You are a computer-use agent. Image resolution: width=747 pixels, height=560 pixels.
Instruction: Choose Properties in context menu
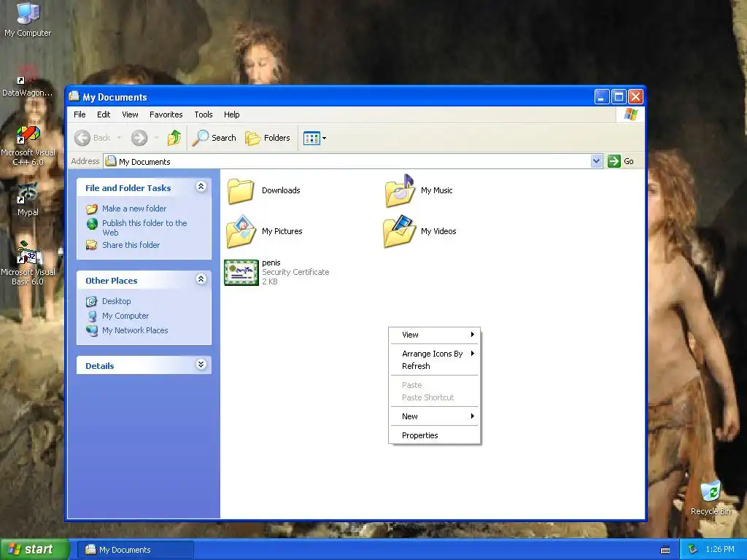[435, 436]
